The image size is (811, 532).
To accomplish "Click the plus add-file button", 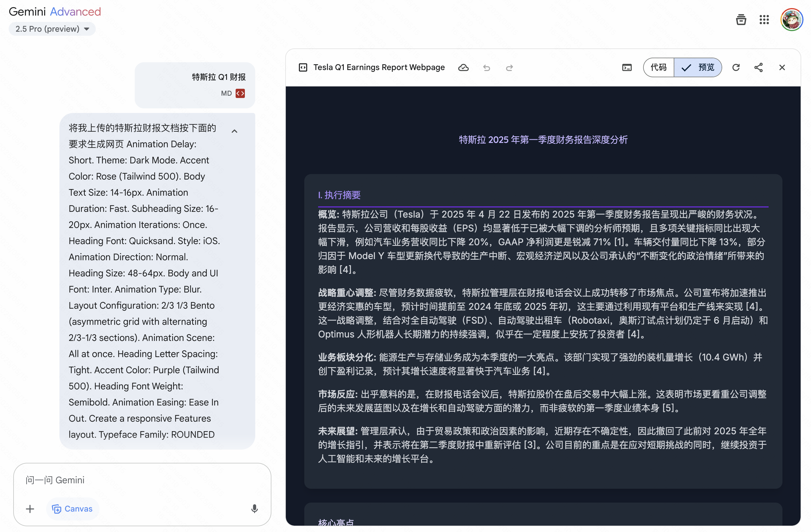I will pos(30,509).
